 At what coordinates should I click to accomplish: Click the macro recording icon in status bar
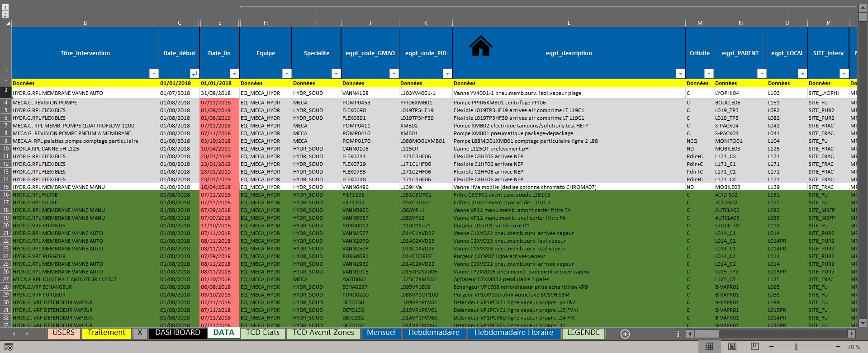(x=9, y=347)
